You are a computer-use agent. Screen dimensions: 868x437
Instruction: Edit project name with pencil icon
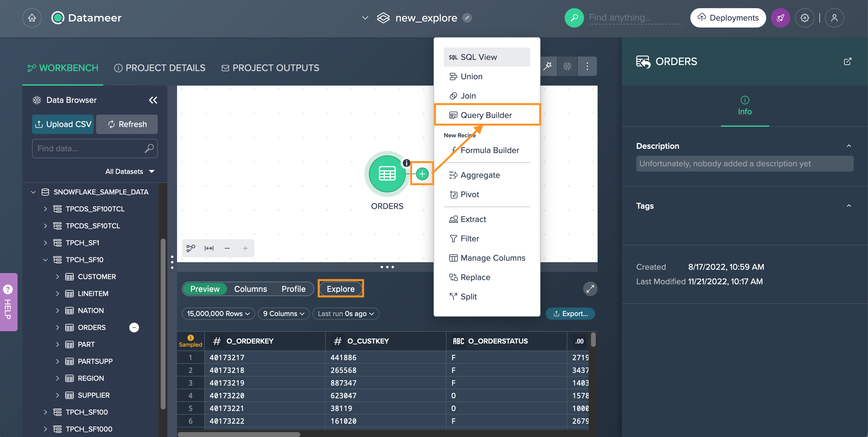(467, 18)
